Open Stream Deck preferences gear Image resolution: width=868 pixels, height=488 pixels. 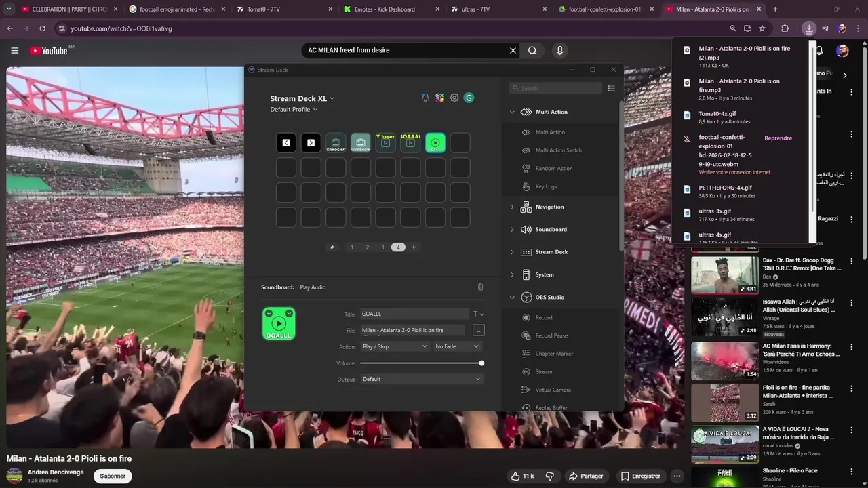(x=454, y=98)
